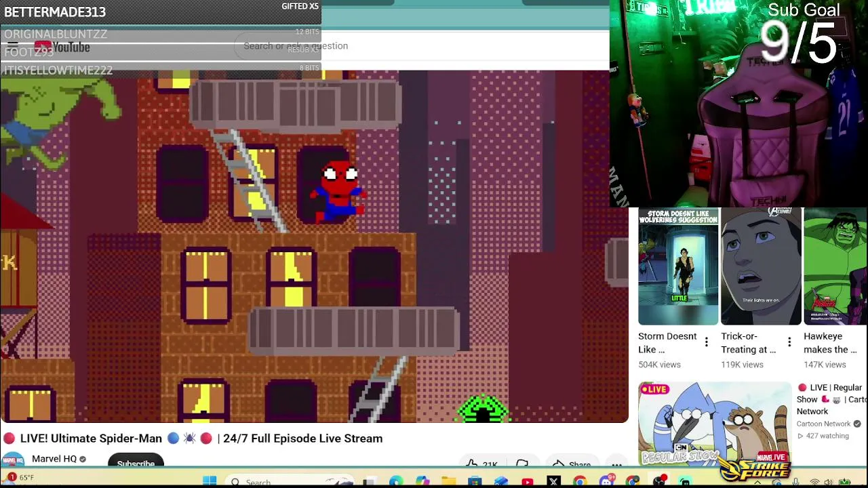The image size is (868, 488).
Task: Open the Marvel HQ channel avatar
Action: pos(12,460)
